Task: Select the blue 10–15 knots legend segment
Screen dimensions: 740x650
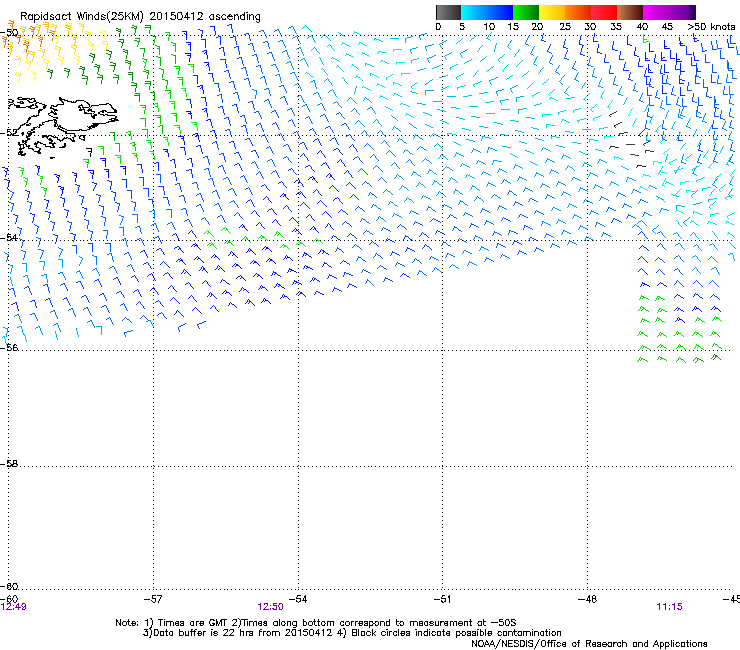Action: tap(499, 12)
